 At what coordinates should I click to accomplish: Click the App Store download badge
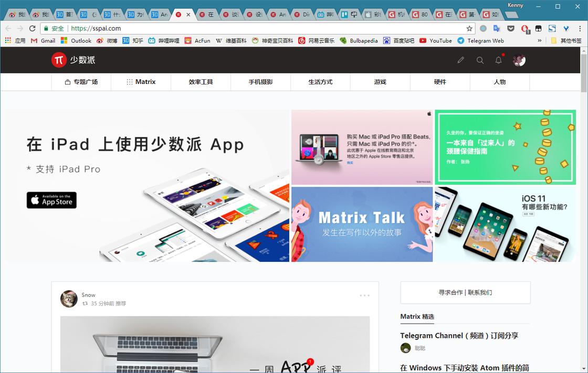51,200
